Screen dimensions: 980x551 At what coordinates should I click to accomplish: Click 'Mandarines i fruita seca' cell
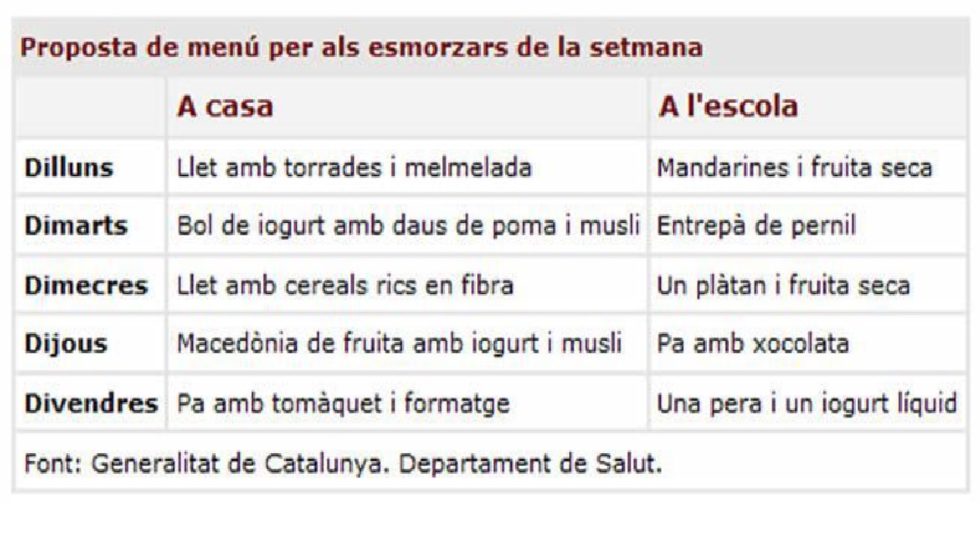[x=795, y=167]
